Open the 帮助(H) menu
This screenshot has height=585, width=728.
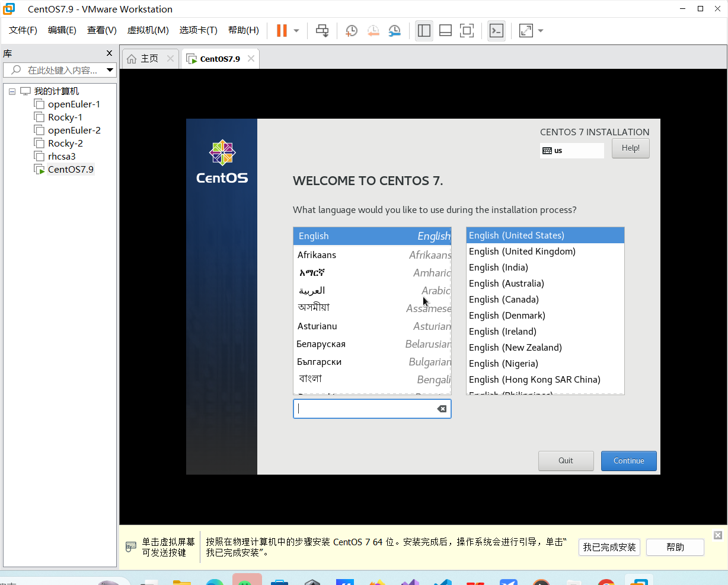[244, 30]
